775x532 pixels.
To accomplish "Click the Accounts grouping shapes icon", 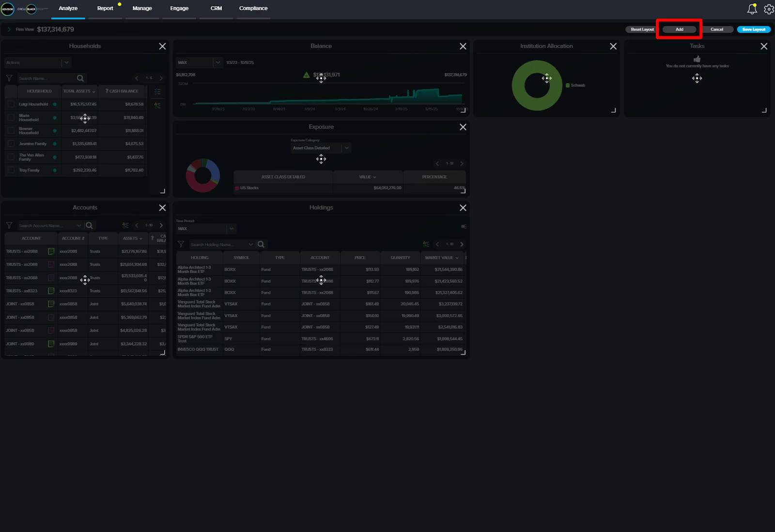I will click(125, 225).
